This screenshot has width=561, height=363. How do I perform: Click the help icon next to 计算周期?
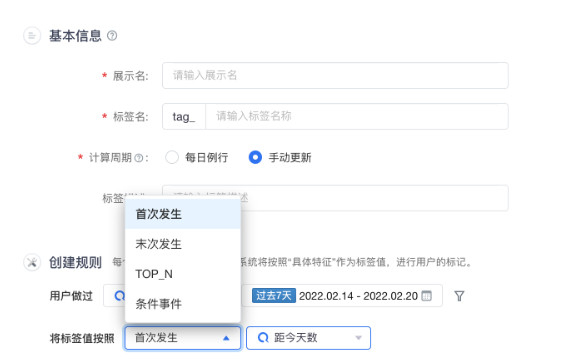coord(138,158)
